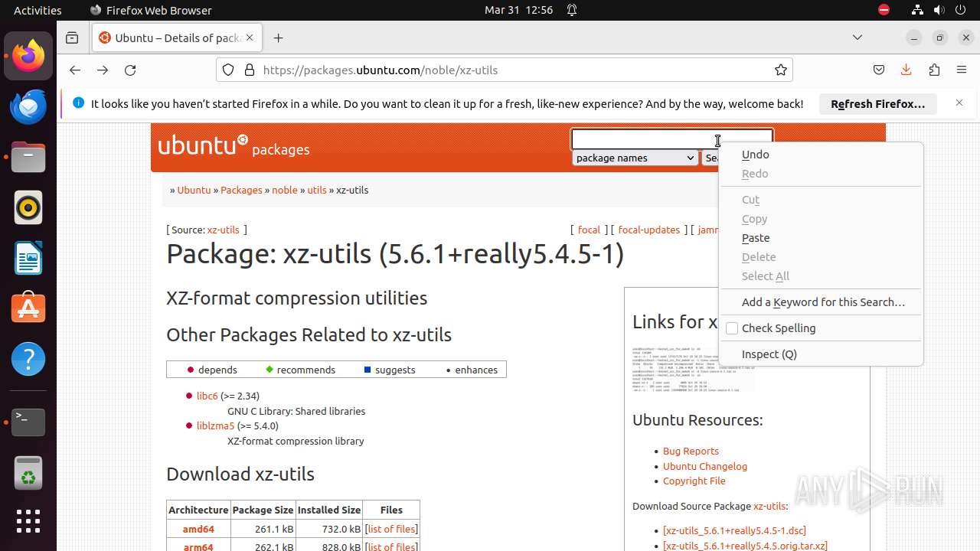Screen dimensions: 980x551
Task: Open the notifications bell in top bar
Action: 571,10
